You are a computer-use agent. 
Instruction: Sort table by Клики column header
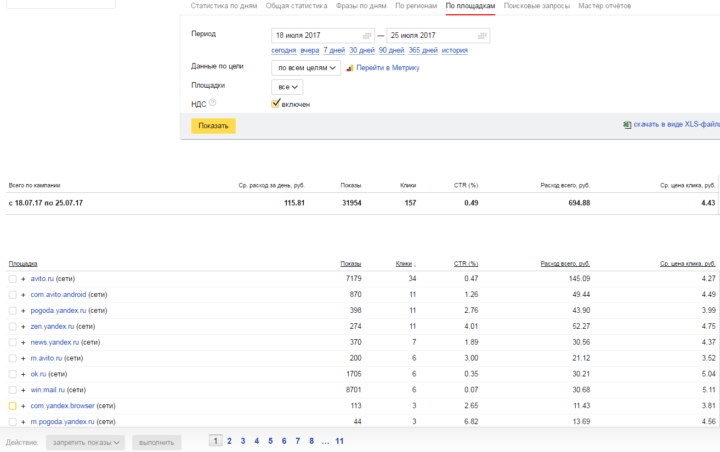[404, 264]
